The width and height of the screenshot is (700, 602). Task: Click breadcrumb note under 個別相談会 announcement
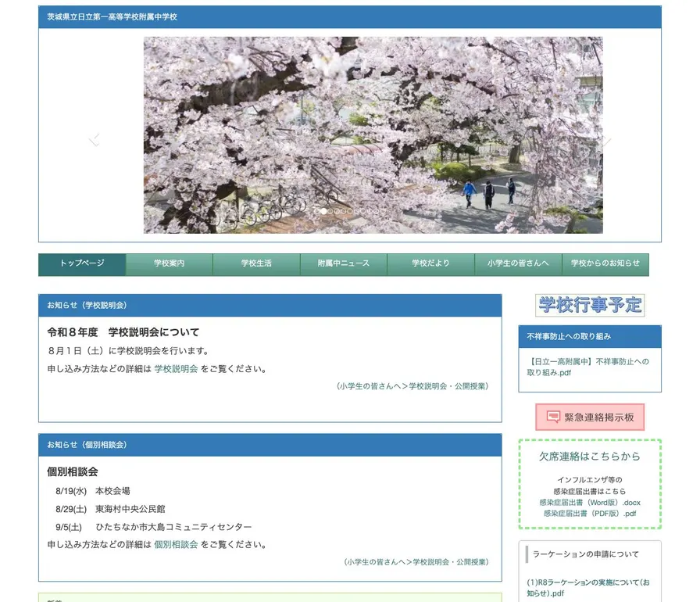pyautogui.click(x=416, y=562)
